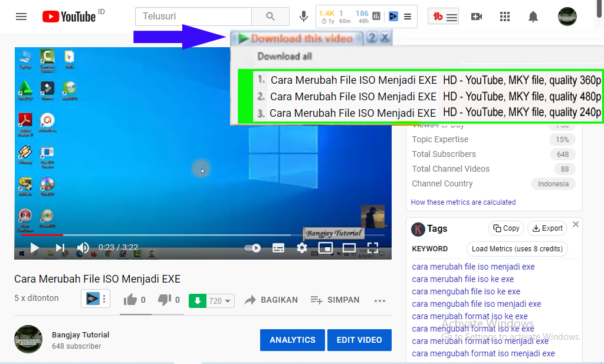Open tag cara merubah file iso menjadi exe
Image resolution: width=604 pixels, height=364 pixels.
pyautogui.click(x=473, y=267)
